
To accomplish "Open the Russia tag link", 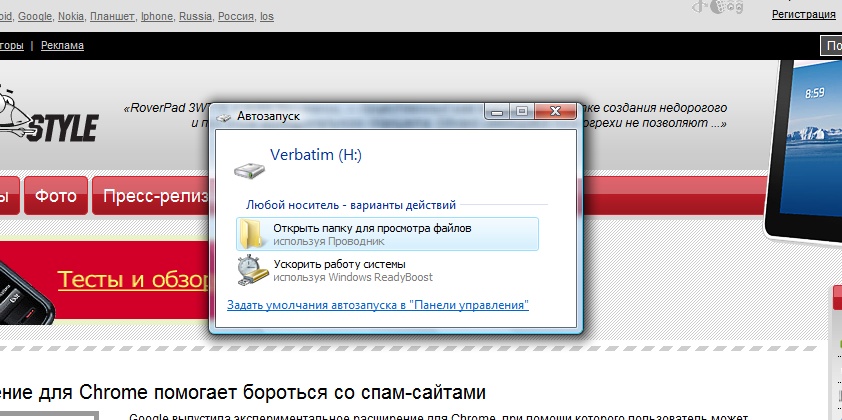I will pyautogui.click(x=195, y=16).
